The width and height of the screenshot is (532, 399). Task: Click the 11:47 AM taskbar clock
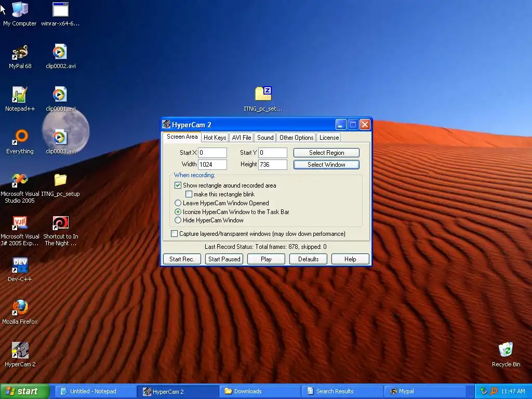[x=513, y=391]
